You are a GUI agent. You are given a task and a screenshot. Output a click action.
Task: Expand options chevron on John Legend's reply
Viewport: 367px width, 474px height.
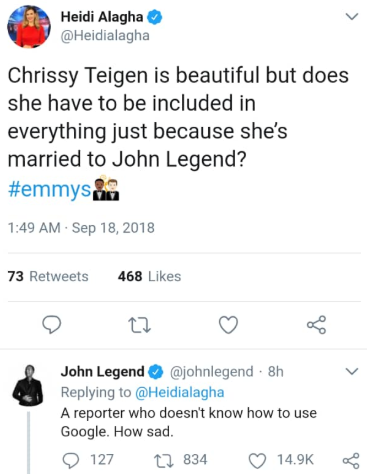point(352,371)
